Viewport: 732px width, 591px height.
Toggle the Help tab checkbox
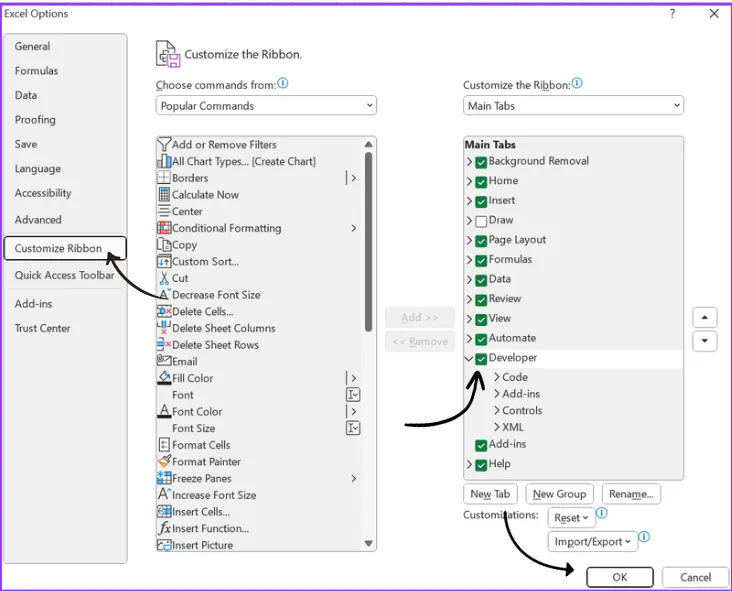coord(481,465)
